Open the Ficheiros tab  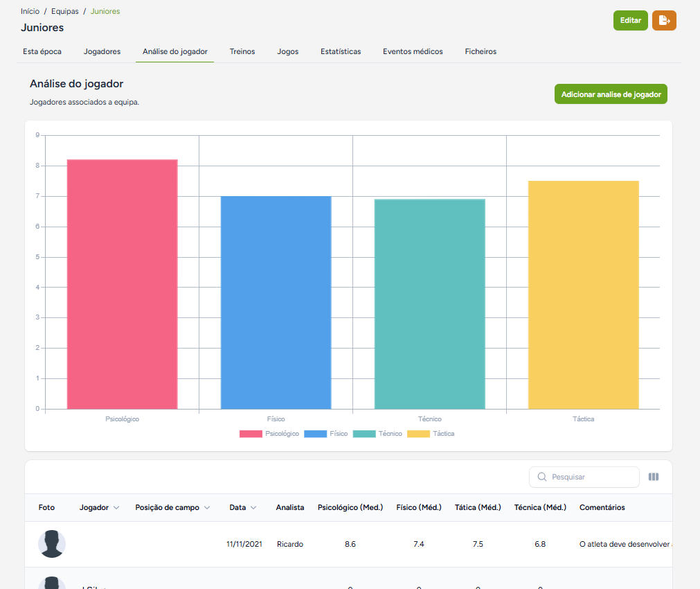pyautogui.click(x=481, y=51)
